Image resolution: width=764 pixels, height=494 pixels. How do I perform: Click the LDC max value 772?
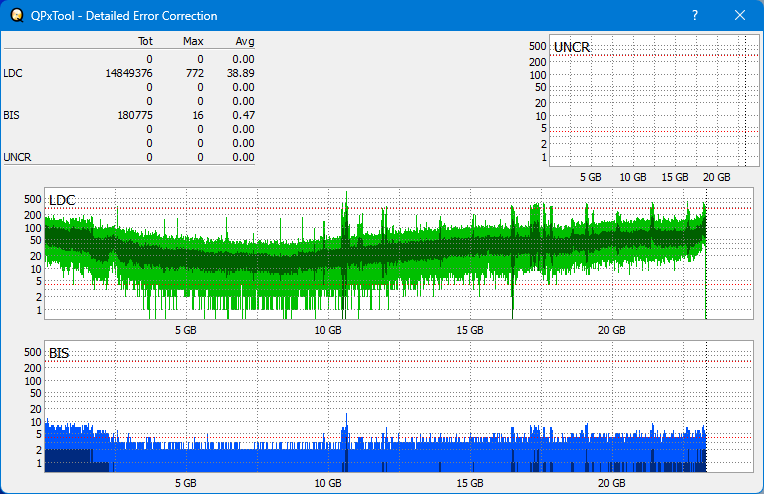pyautogui.click(x=194, y=73)
